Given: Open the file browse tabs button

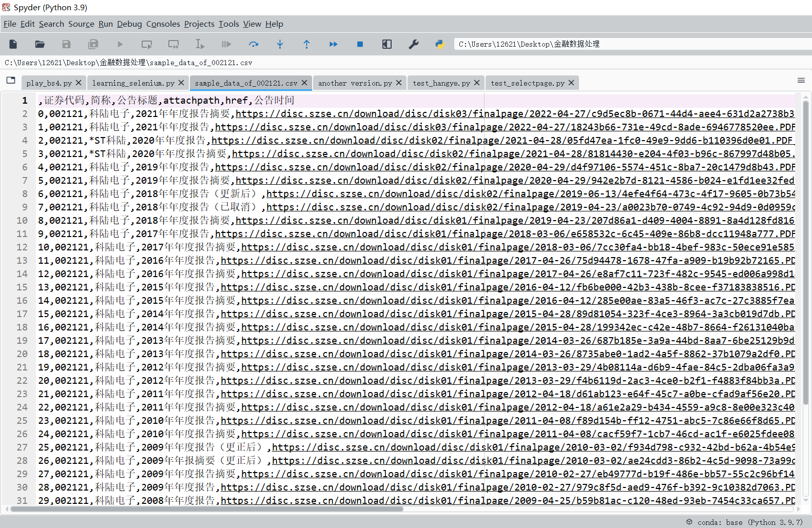Looking at the screenshot, I should coord(11,81).
